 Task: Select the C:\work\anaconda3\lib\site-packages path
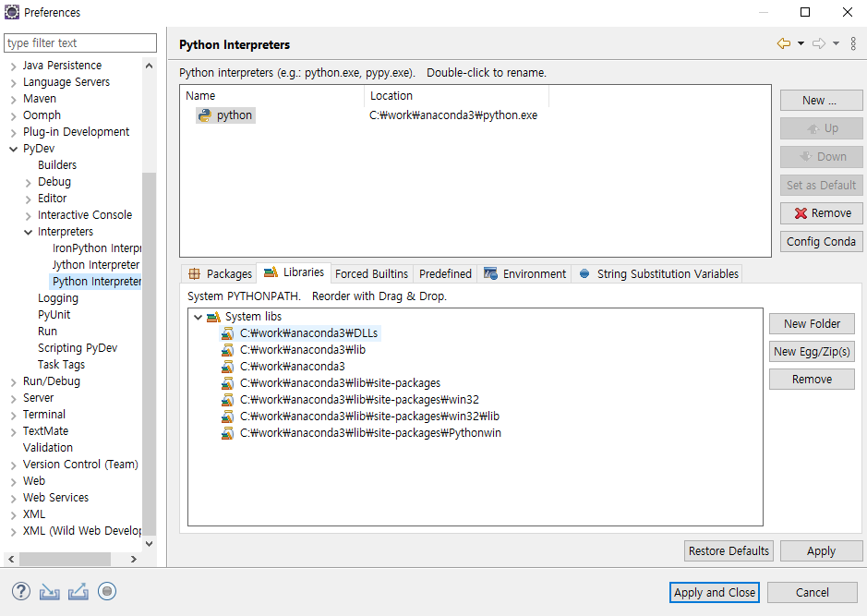pos(340,382)
